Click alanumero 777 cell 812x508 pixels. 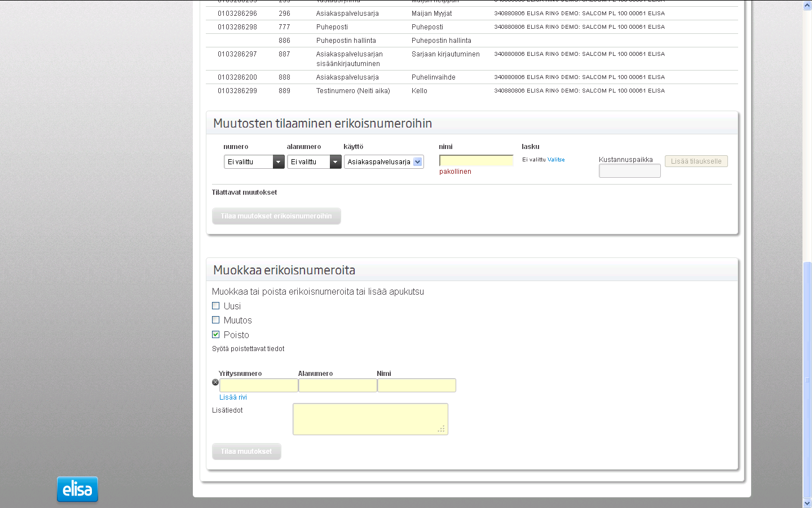pos(284,27)
